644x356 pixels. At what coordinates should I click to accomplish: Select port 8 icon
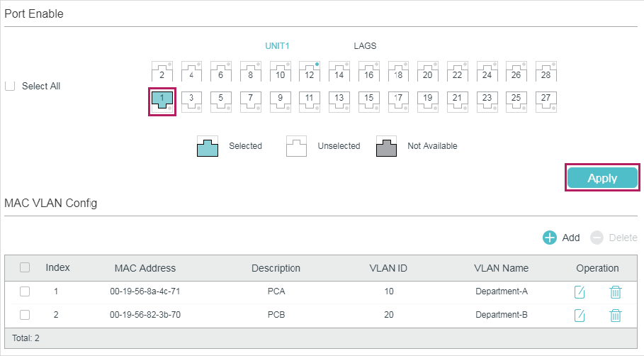tap(251, 72)
